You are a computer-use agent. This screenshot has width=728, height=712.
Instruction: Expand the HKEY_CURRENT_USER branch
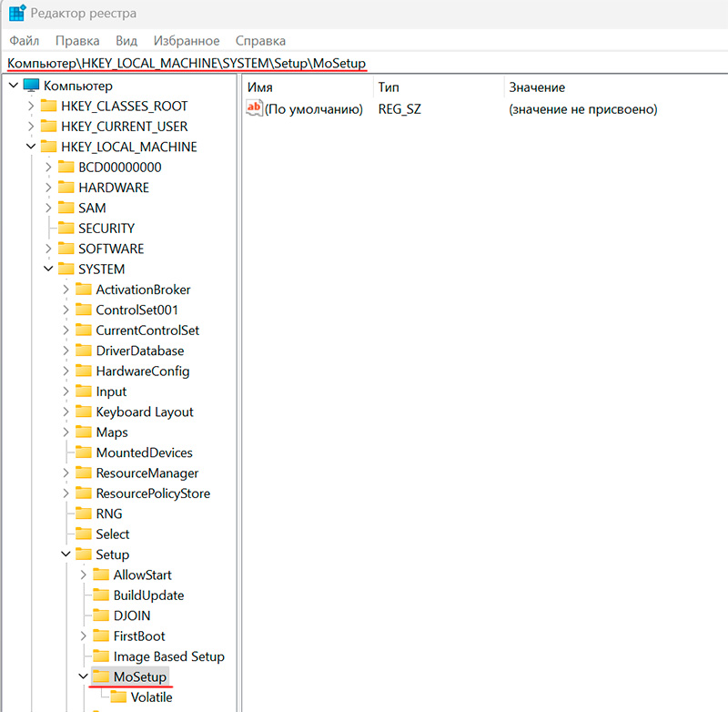30,127
